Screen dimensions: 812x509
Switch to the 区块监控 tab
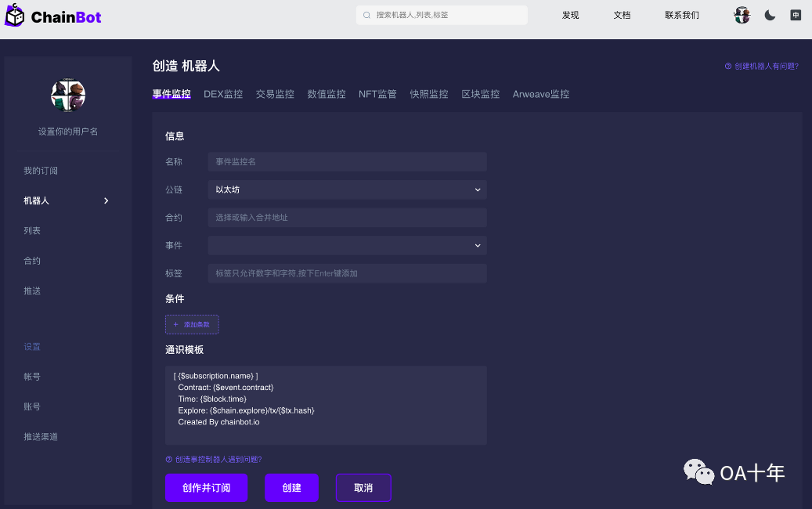coord(480,93)
